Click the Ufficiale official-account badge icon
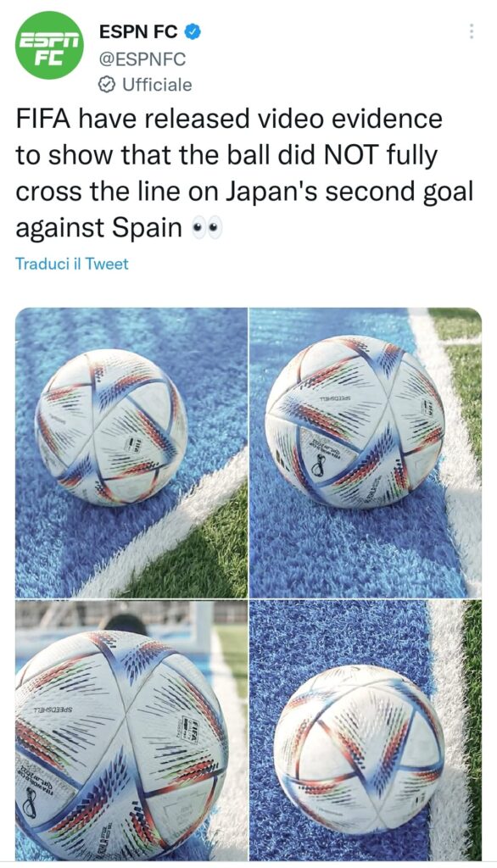The height and width of the screenshot is (868, 497). click(106, 85)
